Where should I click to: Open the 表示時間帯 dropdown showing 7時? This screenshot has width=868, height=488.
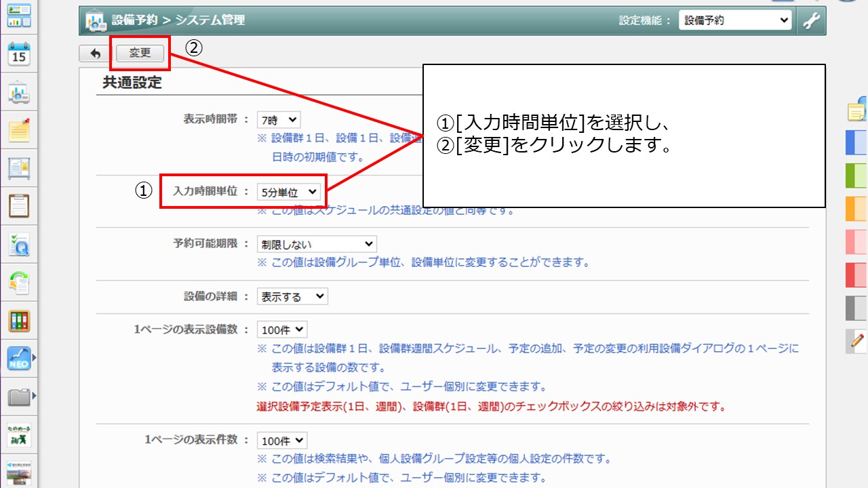pyautogui.click(x=278, y=120)
